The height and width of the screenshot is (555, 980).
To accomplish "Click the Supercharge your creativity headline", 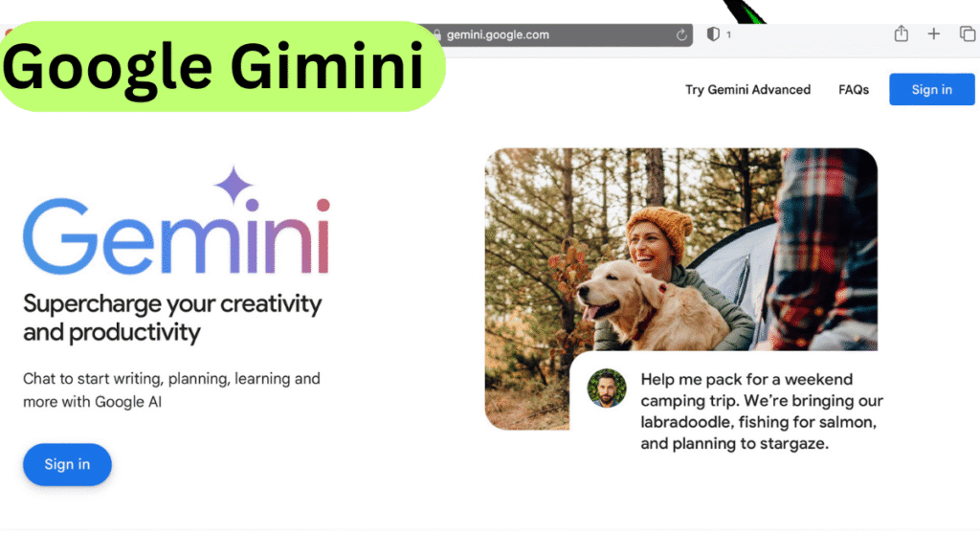I will [172, 318].
